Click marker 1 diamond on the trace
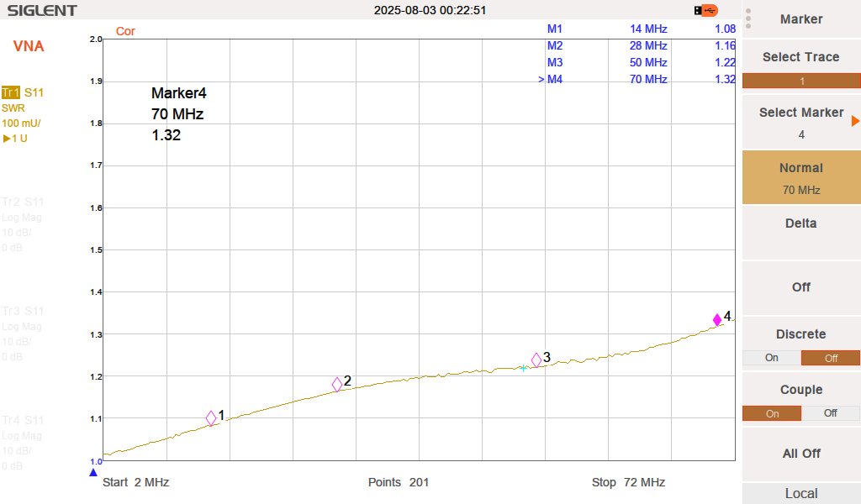 click(211, 417)
